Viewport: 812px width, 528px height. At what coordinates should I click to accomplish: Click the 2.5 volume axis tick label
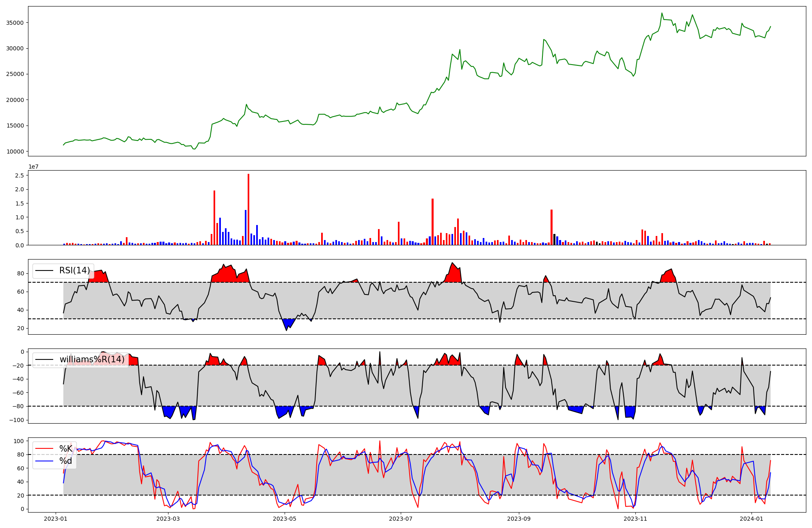pyautogui.click(x=19, y=175)
